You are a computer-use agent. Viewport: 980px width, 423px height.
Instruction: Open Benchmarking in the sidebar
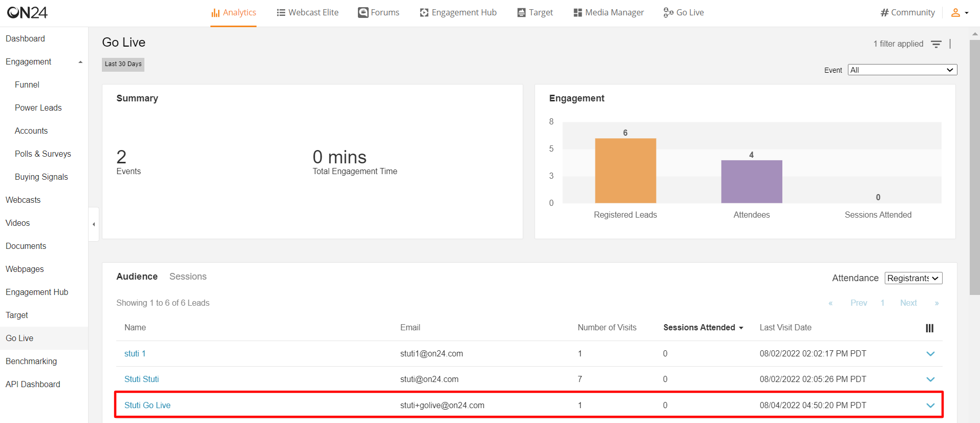pyautogui.click(x=31, y=361)
